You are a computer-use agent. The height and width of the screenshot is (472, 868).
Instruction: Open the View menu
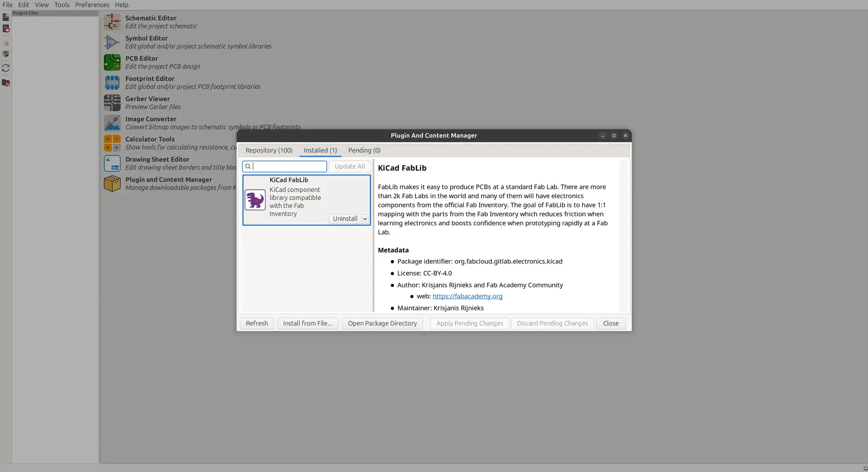point(42,5)
